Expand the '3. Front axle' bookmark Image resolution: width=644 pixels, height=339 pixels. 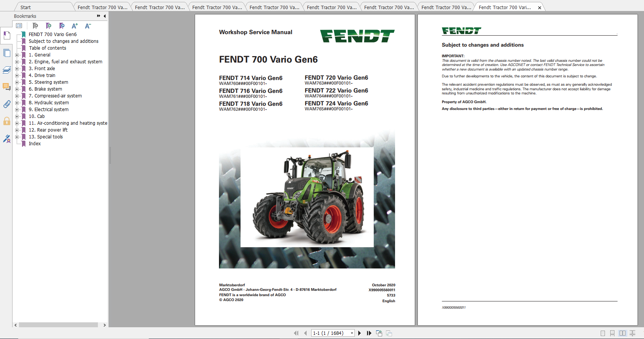click(17, 69)
